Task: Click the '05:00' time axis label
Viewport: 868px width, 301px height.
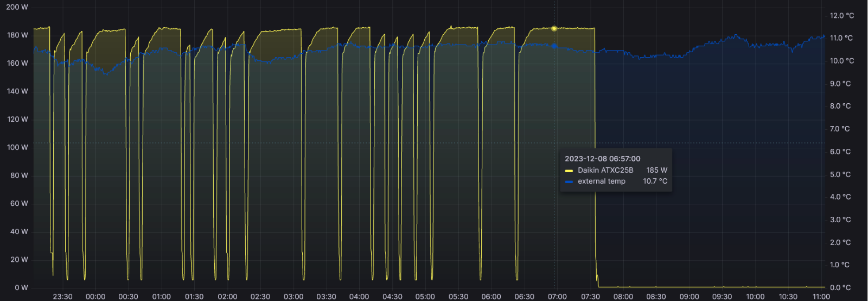Action: pos(425,297)
